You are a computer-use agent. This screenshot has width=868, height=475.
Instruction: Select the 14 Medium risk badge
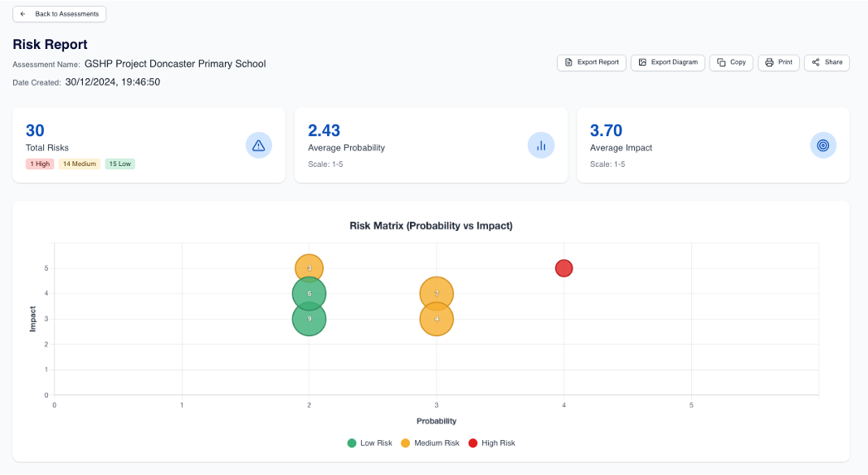(79, 164)
